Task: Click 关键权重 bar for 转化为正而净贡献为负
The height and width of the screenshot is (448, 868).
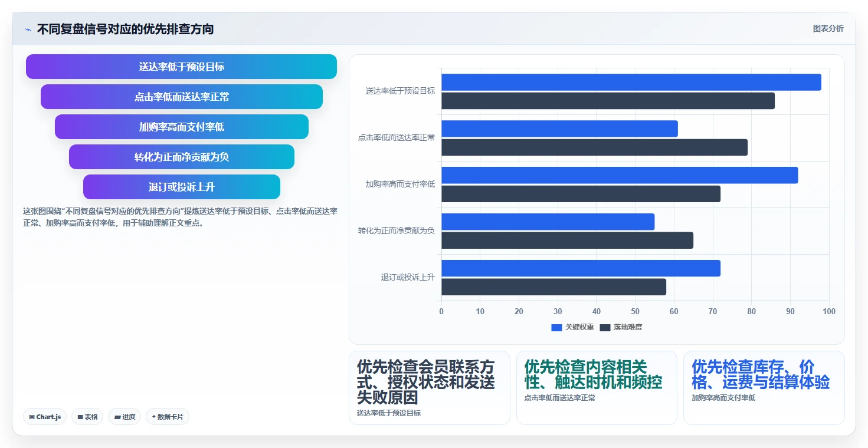Action: 548,222
